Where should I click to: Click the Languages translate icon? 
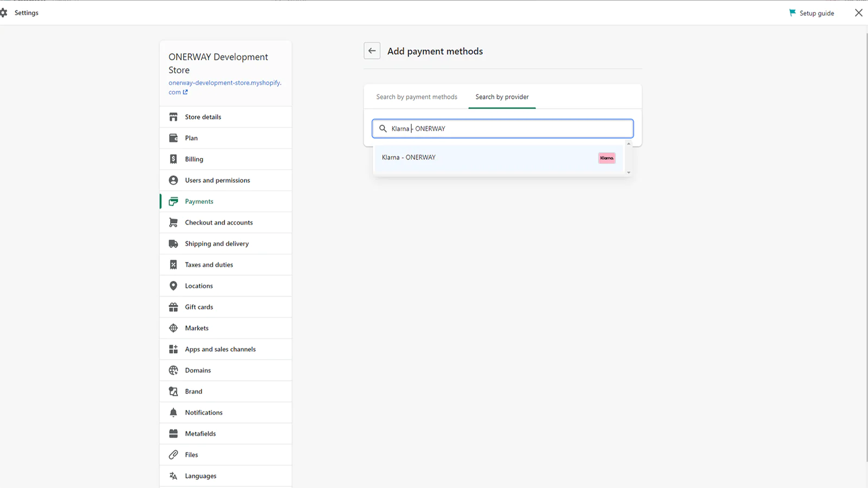174,477
